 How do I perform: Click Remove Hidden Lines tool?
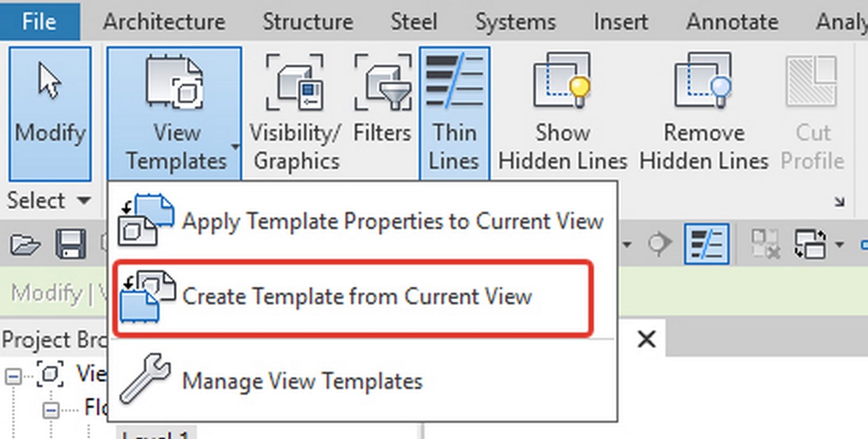coord(704,114)
